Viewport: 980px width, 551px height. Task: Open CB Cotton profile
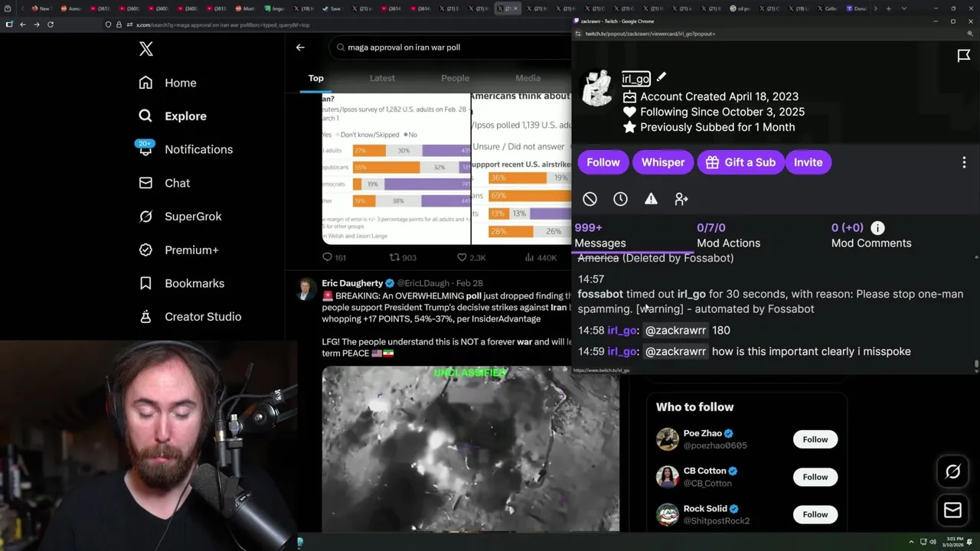tap(704, 471)
